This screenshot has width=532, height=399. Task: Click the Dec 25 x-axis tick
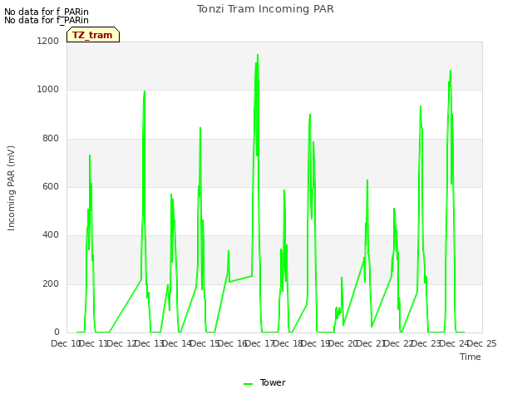[482, 343]
